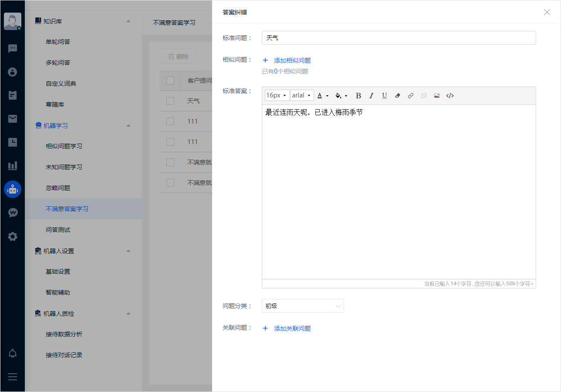Check the checkbox for the 天气 row

coord(170,101)
